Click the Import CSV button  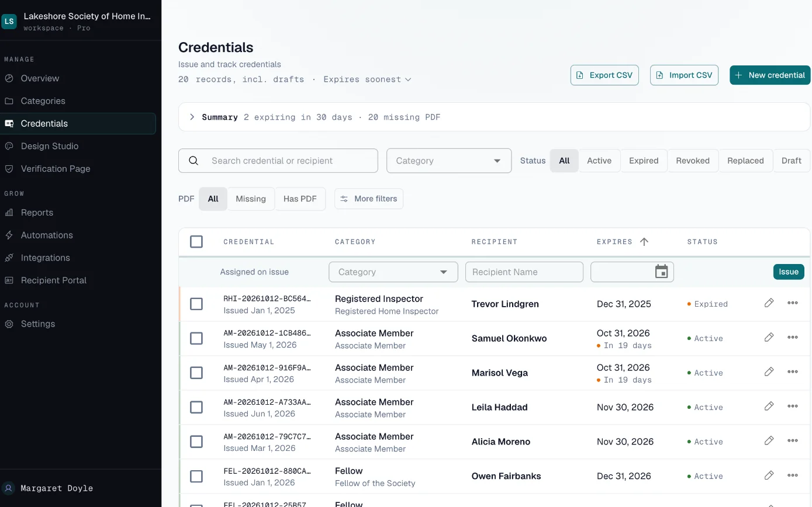point(684,75)
